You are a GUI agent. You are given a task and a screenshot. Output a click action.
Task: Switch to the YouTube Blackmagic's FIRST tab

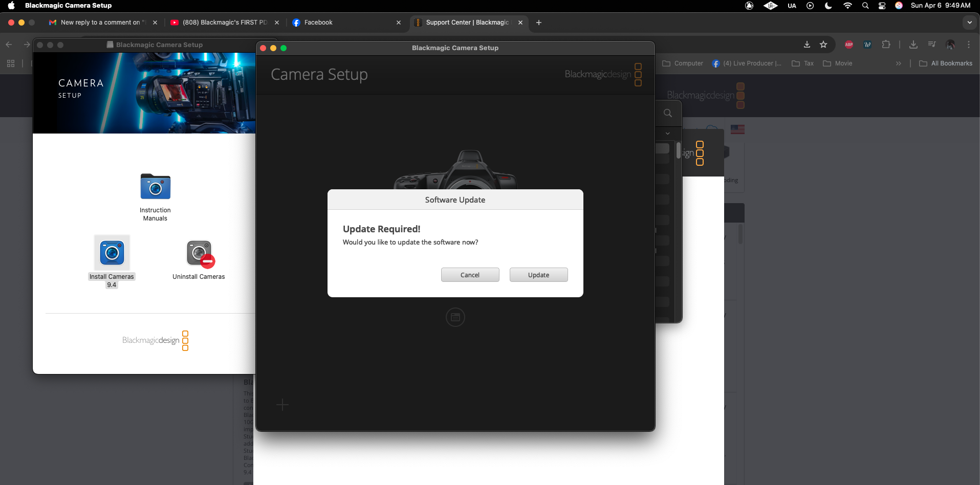(x=225, y=23)
